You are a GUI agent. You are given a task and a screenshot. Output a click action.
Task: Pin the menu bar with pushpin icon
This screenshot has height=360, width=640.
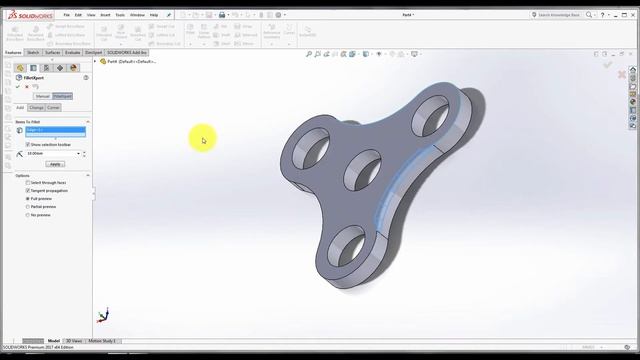pyautogui.click(x=169, y=15)
